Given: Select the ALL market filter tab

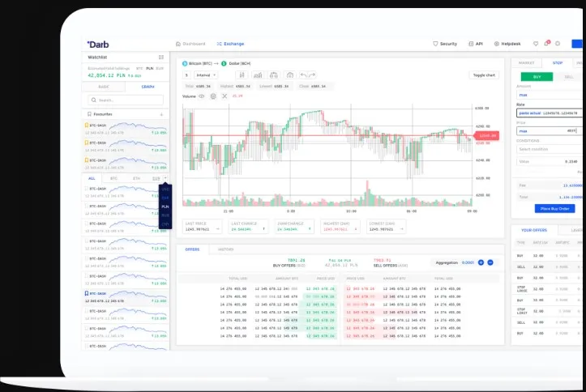Looking at the screenshot, I should coord(92,178).
